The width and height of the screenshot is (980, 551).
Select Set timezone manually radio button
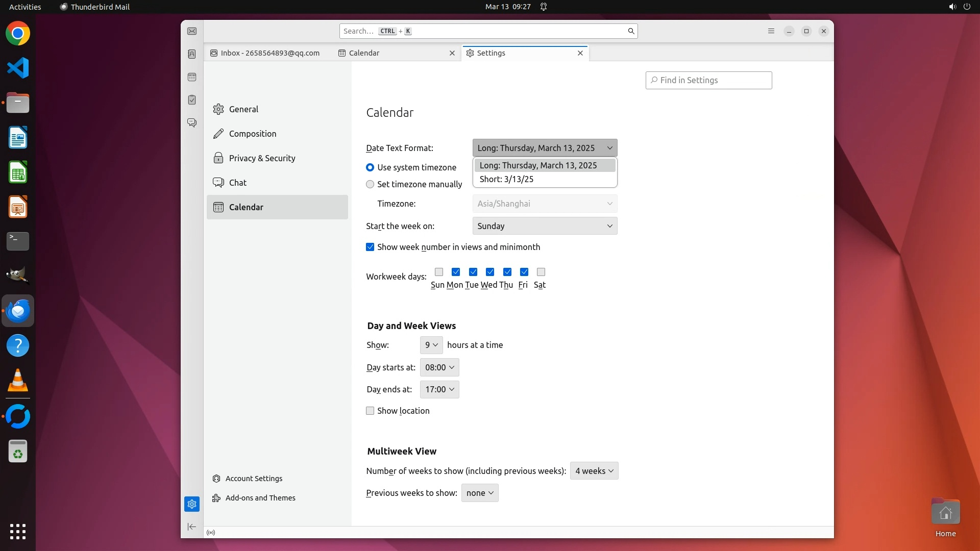coord(370,184)
